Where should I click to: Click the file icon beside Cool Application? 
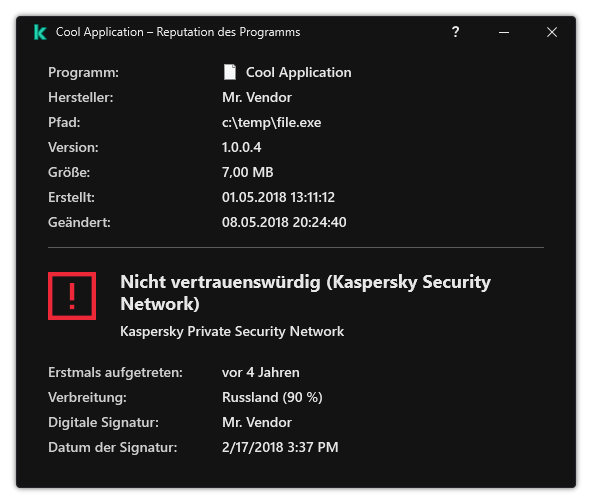230,72
